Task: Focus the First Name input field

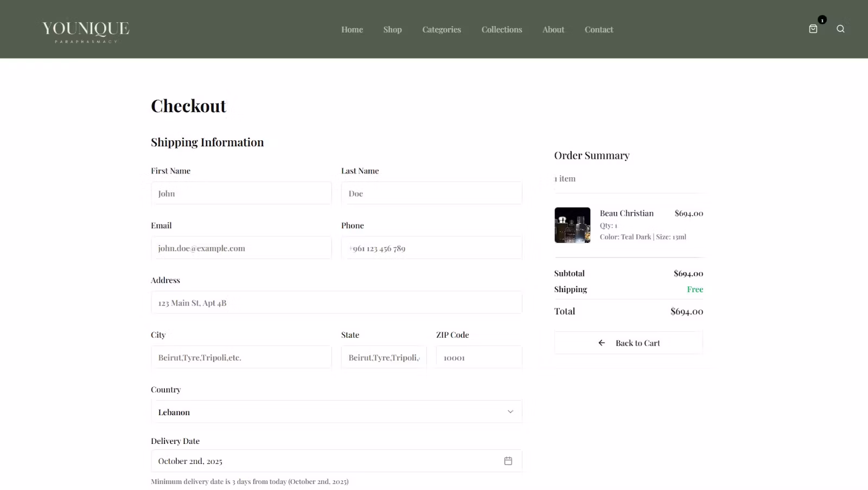Action: coord(241,193)
